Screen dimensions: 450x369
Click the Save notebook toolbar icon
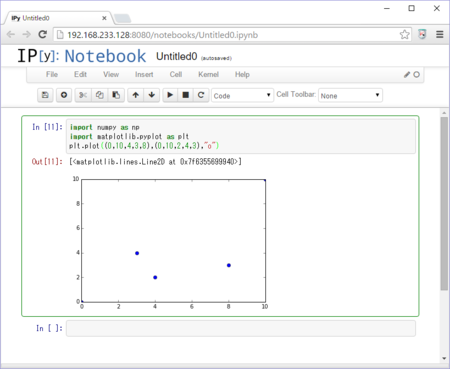pos(45,95)
